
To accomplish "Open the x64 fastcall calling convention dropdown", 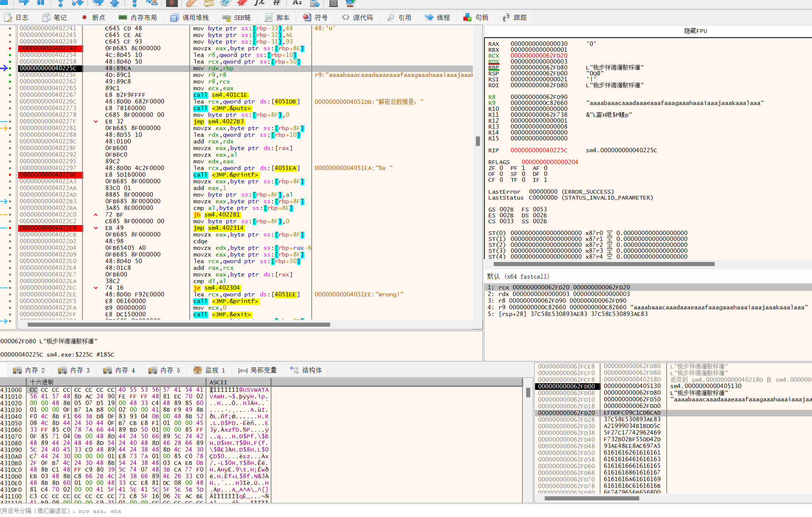I will click(x=518, y=276).
